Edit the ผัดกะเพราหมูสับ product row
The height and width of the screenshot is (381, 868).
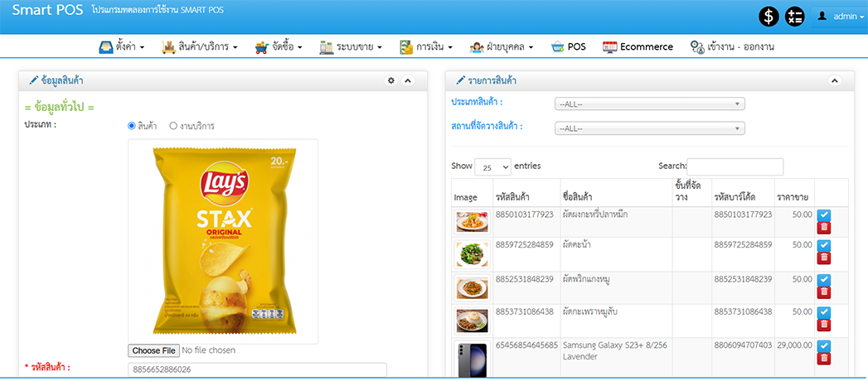coord(824,312)
